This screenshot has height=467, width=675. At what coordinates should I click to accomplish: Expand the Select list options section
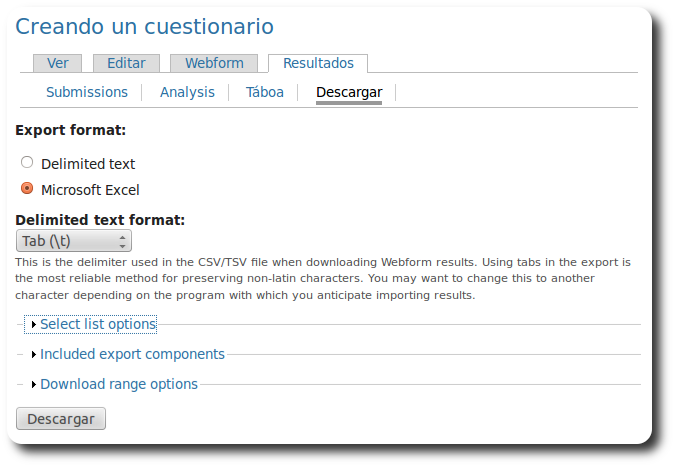pos(98,324)
